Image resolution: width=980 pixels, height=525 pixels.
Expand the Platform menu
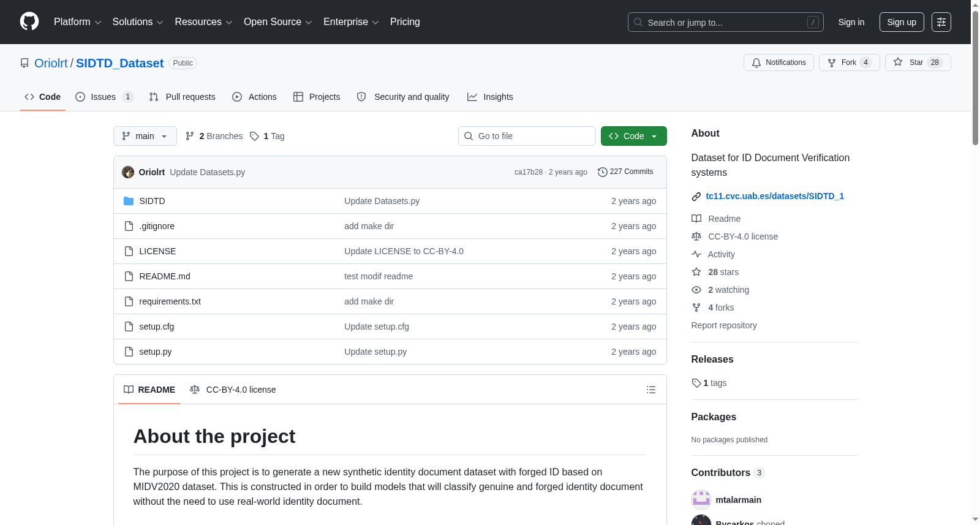pyautogui.click(x=77, y=22)
